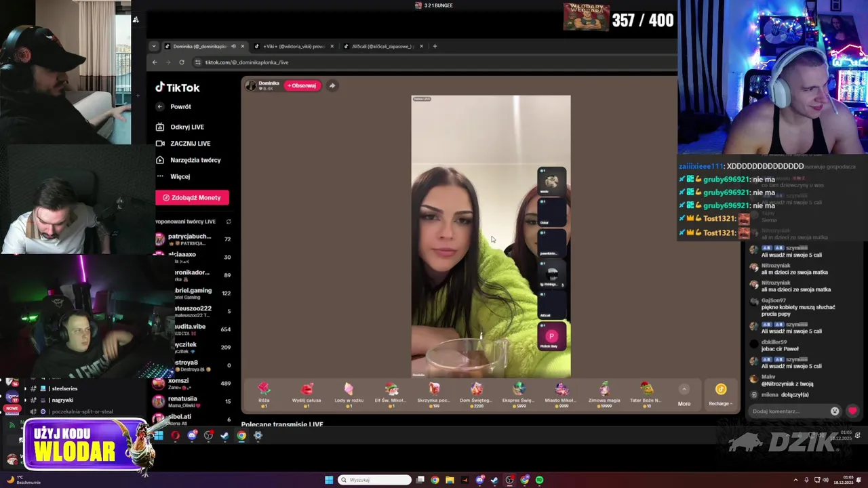
Task: Open settings gear in the captured inner taskbar
Action: point(258,436)
